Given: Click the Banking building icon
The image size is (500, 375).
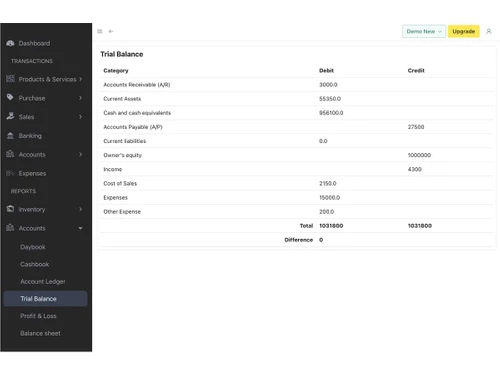Looking at the screenshot, I should [10, 135].
